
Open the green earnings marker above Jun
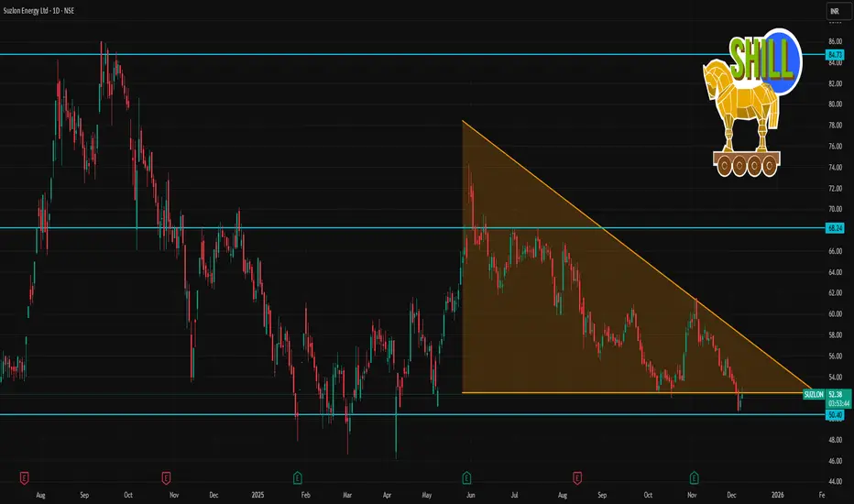coord(466,478)
